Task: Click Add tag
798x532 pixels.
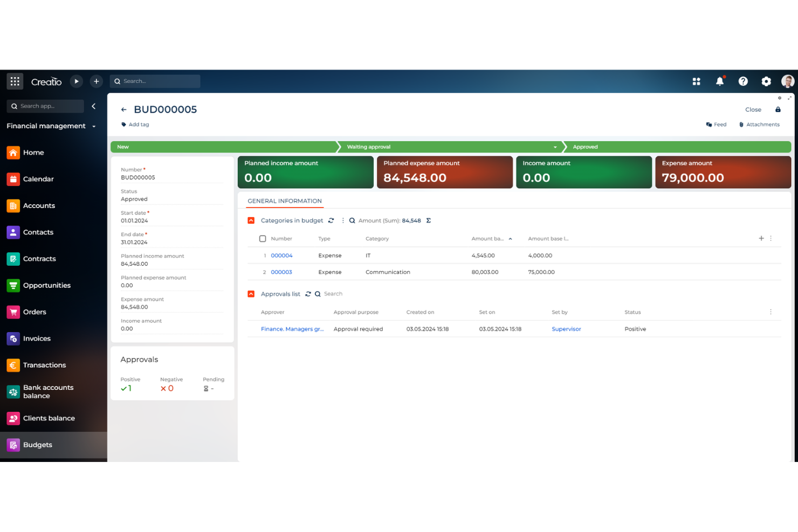Action: pos(135,125)
